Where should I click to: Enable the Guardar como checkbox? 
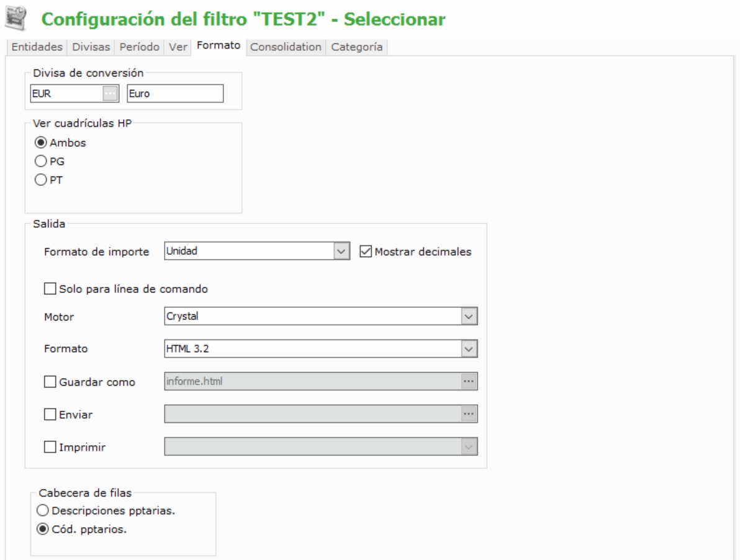[x=50, y=381]
